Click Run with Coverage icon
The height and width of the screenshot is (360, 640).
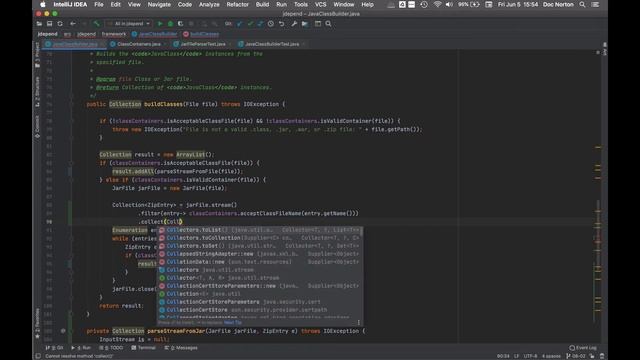pos(180,24)
